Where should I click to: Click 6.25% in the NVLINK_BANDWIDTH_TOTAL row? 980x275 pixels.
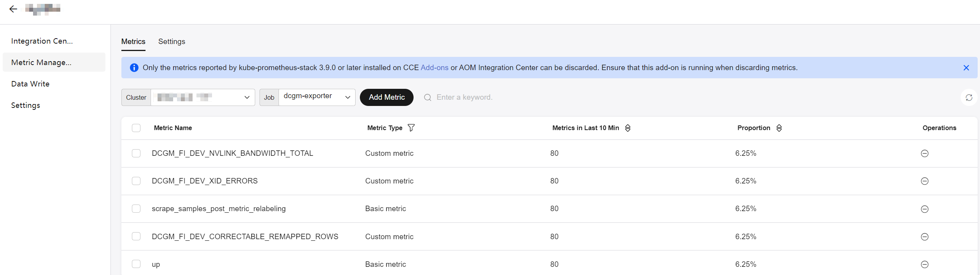[x=745, y=153]
